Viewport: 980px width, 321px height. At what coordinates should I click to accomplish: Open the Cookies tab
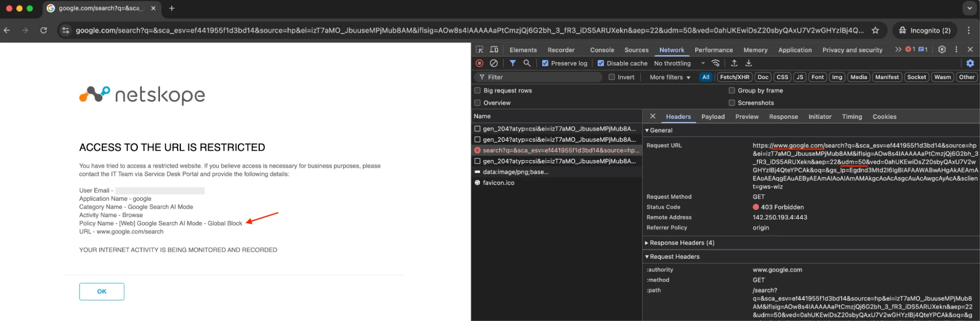884,117
